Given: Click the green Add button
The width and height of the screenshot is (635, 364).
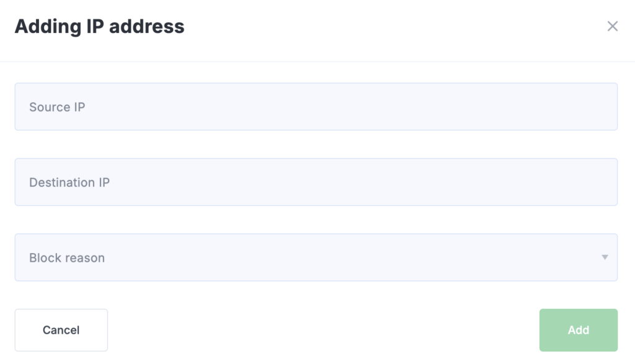Looking at the screenshot, I should point(578,330).
